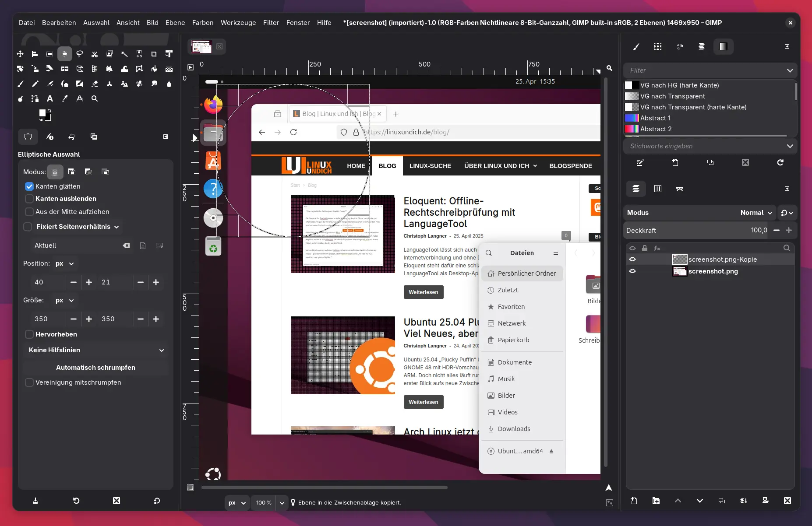Screen dimensions: 812x526
Task: Select the Color Picker eyedropper tool
Action: click(65, 98)
